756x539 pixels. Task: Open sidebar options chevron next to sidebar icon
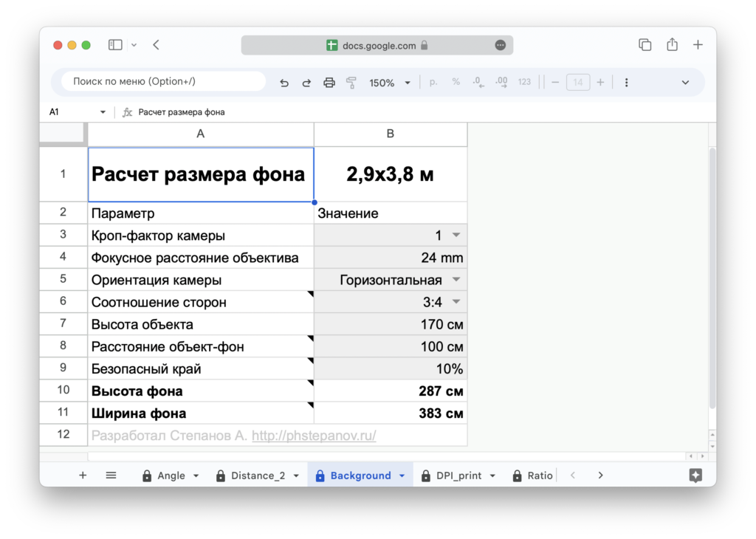[x=134, y=45]
